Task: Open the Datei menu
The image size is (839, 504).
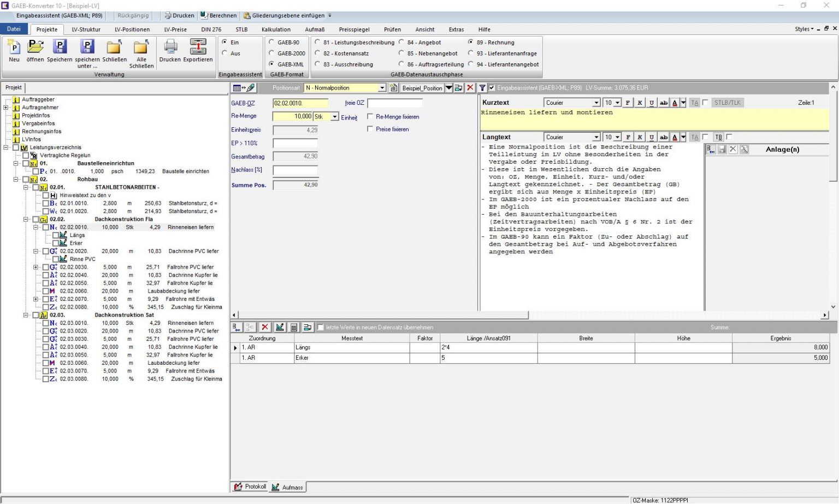Action: pos(14,29)
